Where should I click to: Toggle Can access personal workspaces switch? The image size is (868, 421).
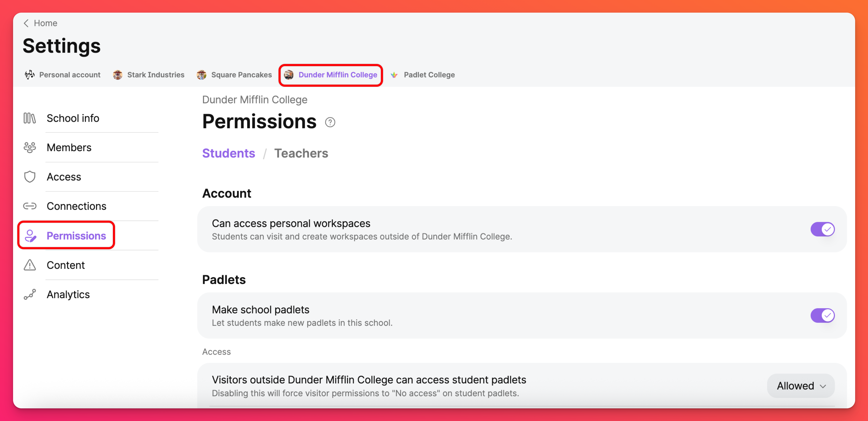click(822, 229)
